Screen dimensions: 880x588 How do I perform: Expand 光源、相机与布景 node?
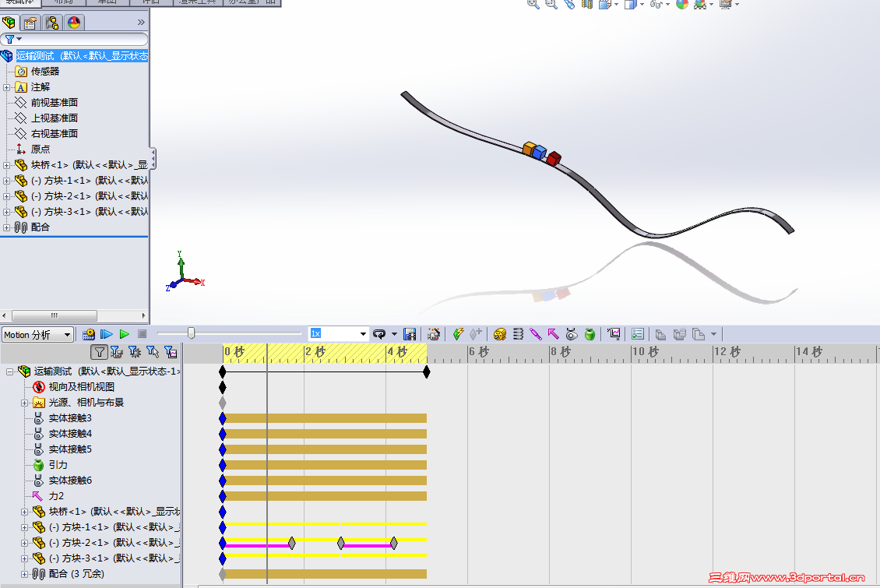[24, 403]
